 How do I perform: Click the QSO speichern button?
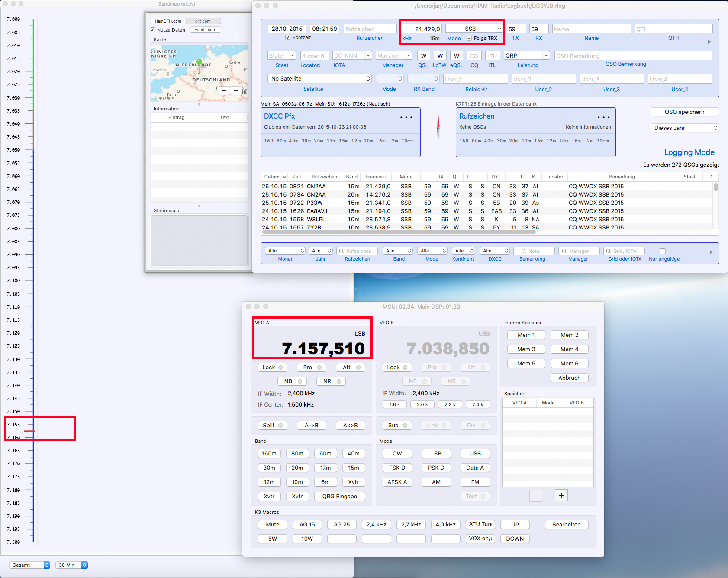pyautogui.click(x=684, y=112)
